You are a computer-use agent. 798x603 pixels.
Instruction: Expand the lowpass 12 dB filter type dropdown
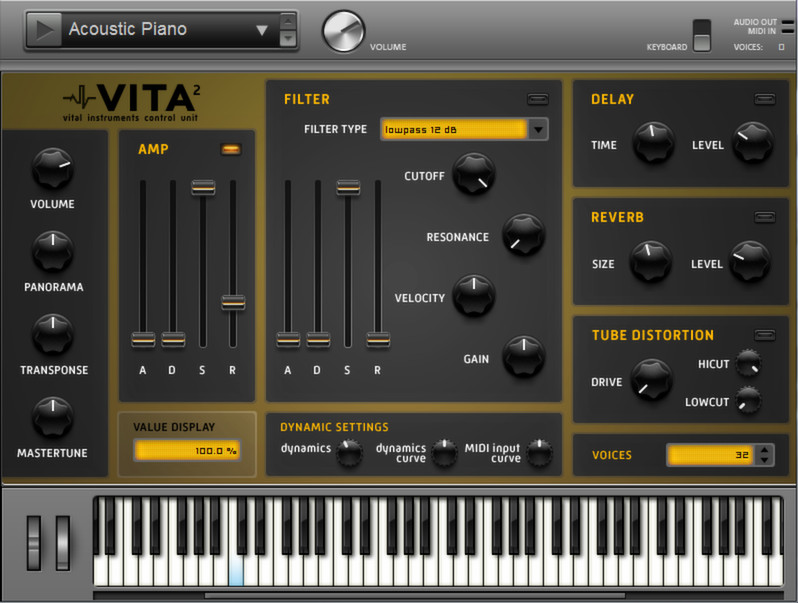[538, 129]
